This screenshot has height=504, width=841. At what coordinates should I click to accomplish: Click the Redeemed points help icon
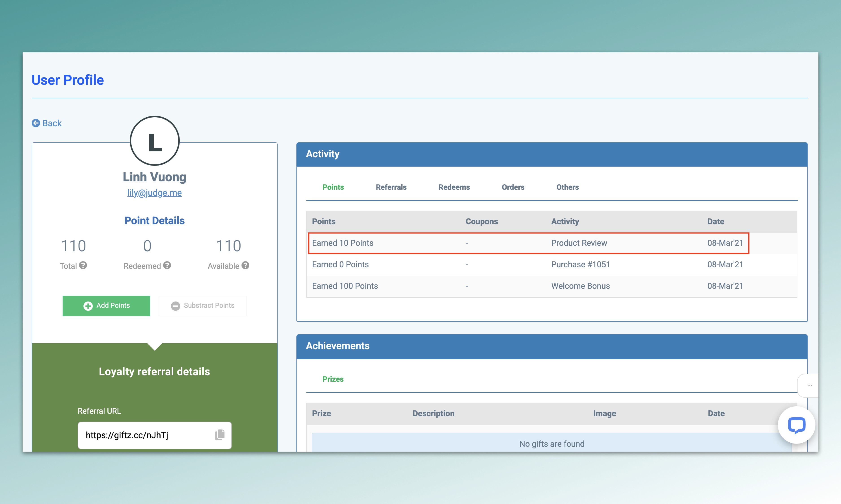pyautogui.click(x=167, y=265)
